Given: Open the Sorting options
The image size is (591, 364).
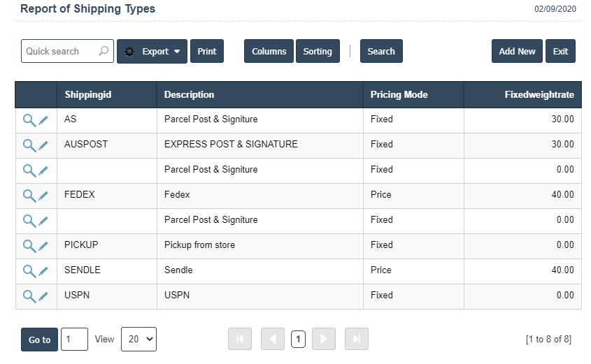Looking at the screenshot, I should click(x=318, y=51).
